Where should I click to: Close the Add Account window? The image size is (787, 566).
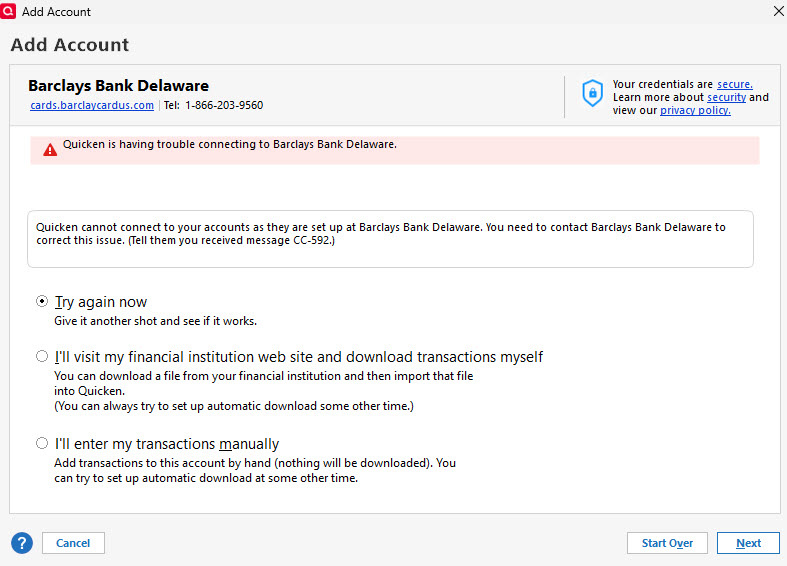pyautogui.click(x=779, y=11)
